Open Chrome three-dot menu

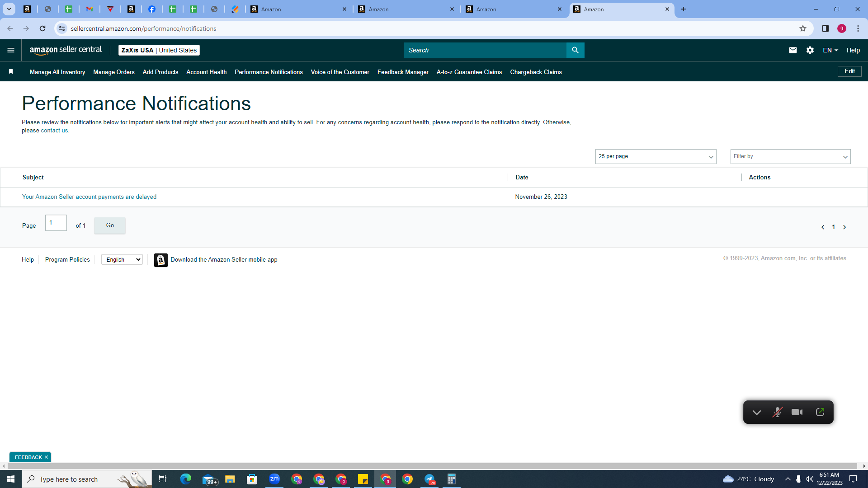pyautogui.click(x=858, y=28)
